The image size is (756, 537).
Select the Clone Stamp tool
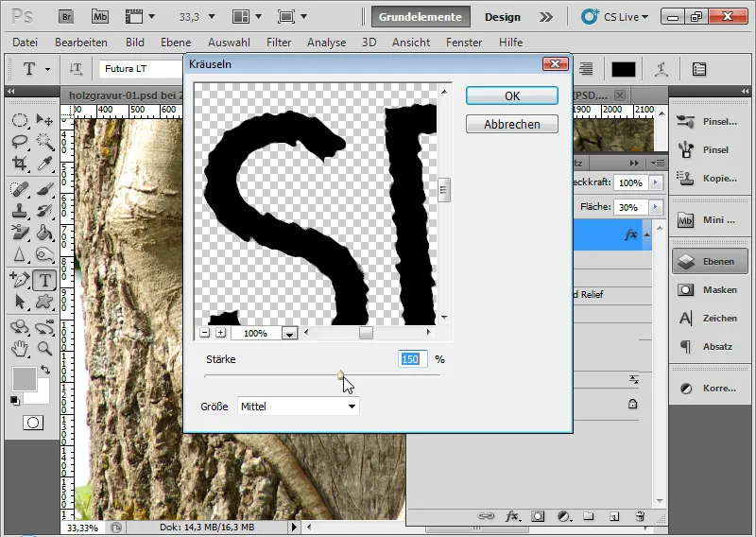[19, 211]
